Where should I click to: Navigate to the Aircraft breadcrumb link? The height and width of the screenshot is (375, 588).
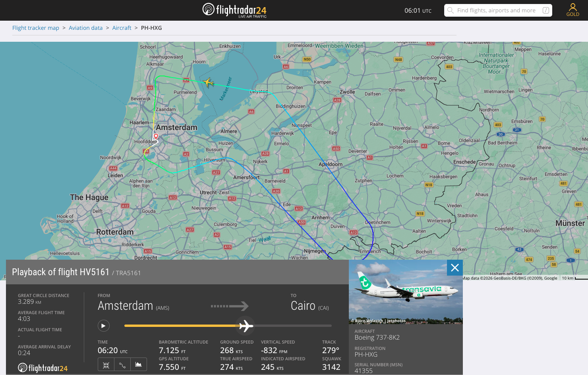(x=122, y=28)
